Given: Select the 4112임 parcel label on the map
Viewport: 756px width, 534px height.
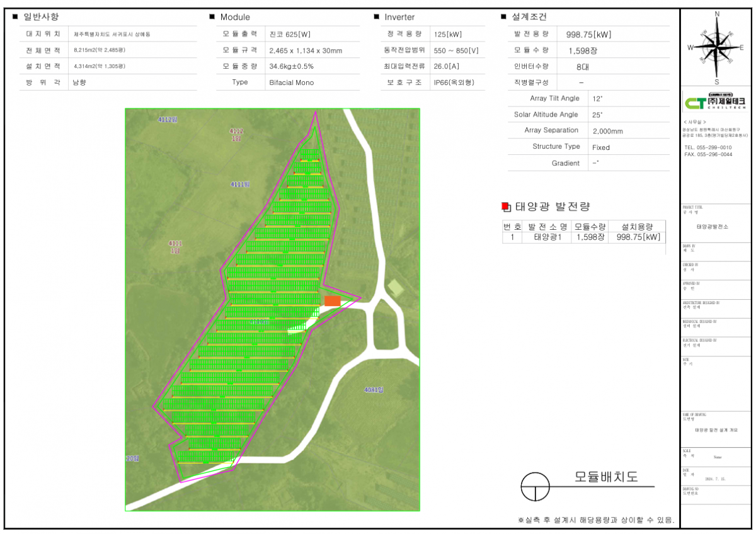Looking at the screenshot, I should (168, 119).
